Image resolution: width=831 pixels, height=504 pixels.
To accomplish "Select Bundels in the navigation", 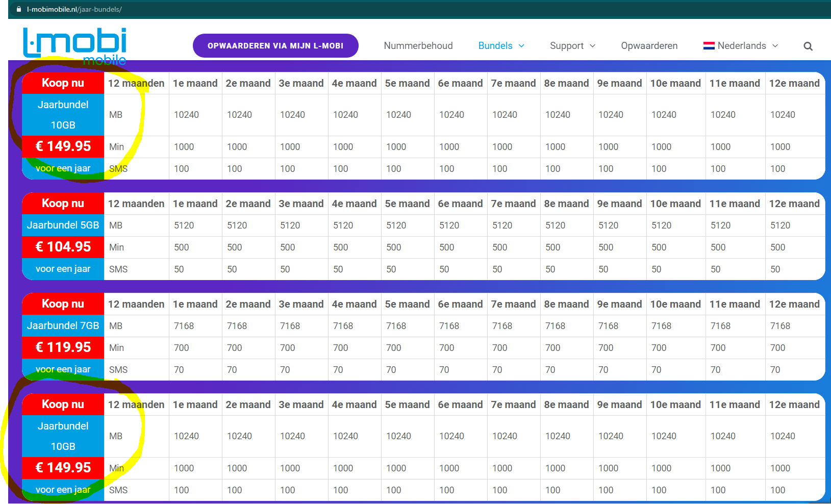I will click(x=495, y=46).
